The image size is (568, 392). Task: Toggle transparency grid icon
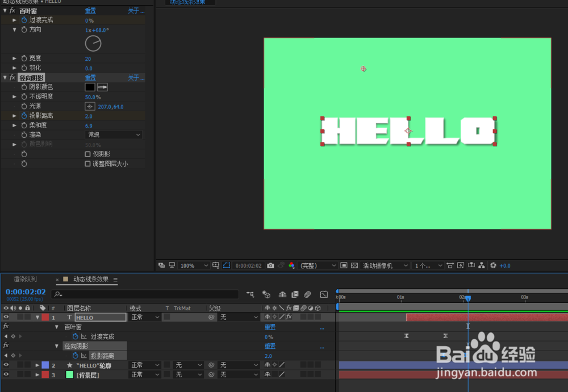click(x=354, y=265)
